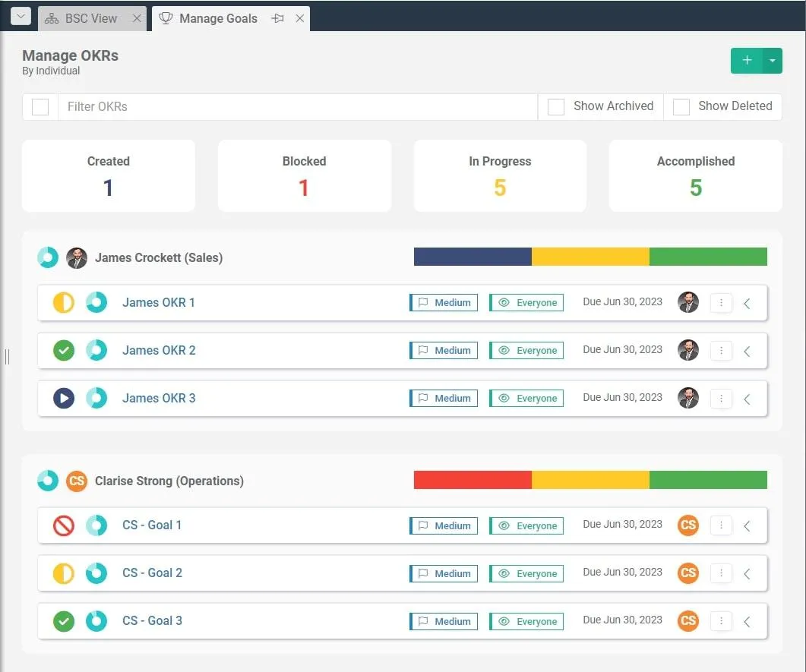Expand the James OKR 2 row chevron
The image size is (806, 672).
tap(748, 352)
